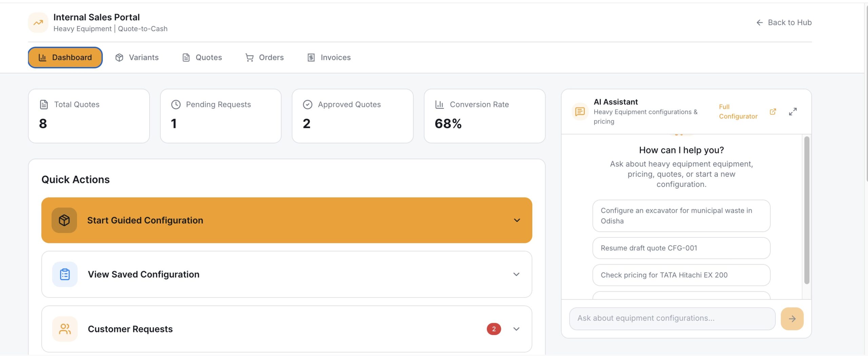
Task: Open the Full Configurator link
Action: point(738,111)
